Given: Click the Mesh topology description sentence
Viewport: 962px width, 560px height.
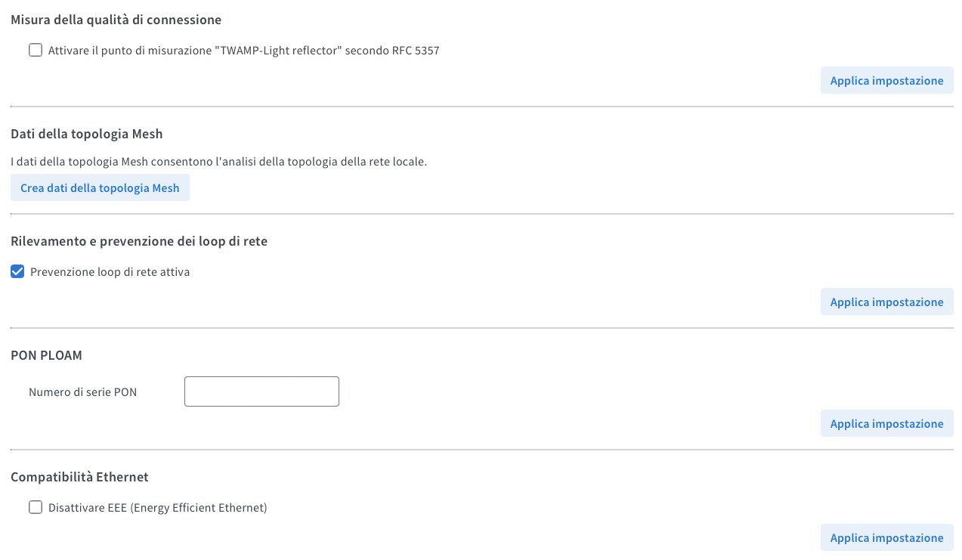Looking at the screenshot, I should (218, 162).
